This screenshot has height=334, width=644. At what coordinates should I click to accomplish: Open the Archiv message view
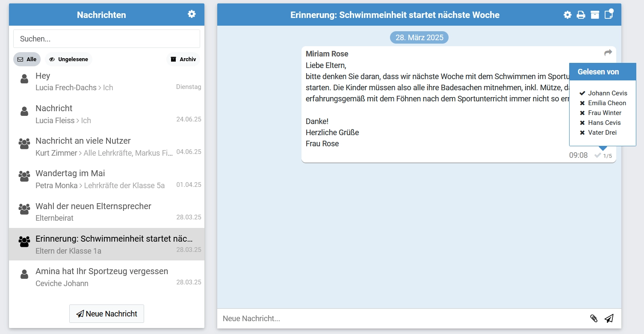[x=183, y=59]
